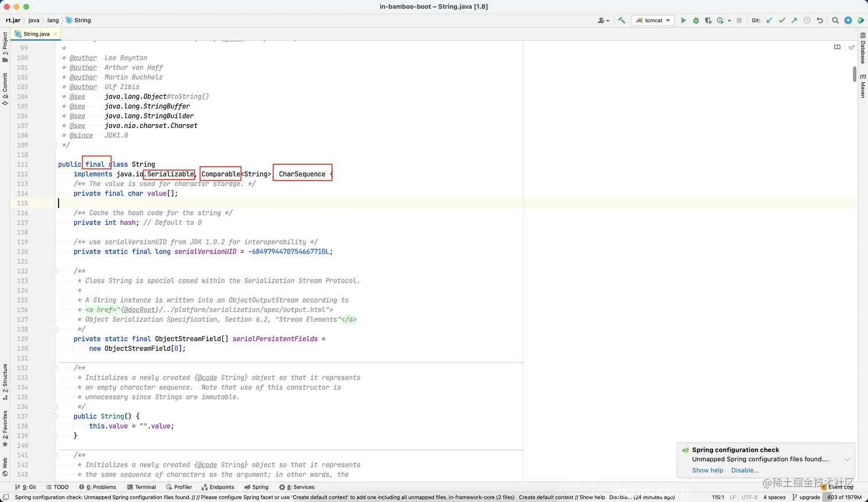Open the Profiler tool window tab
868x502 pixels.
point(179,487)
